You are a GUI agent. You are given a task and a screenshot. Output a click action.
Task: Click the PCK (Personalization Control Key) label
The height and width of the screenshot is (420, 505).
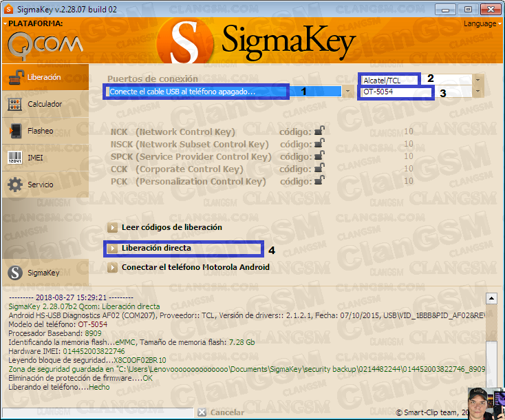(188, 182)
